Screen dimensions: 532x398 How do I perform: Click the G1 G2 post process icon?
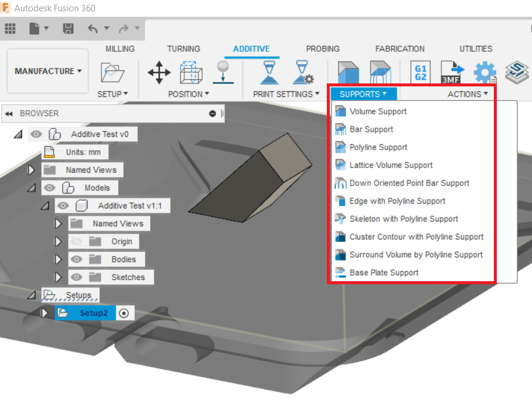click(x=420, y=71)
